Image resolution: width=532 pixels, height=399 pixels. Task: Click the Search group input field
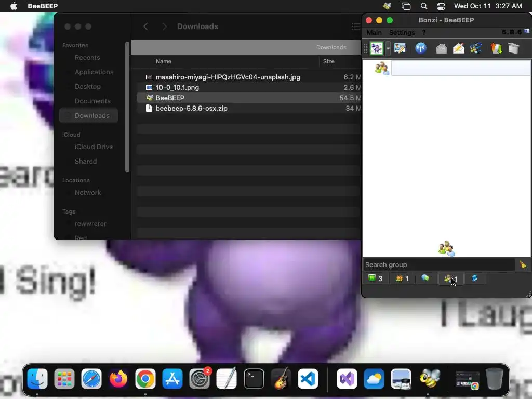(x=440, y=264)
